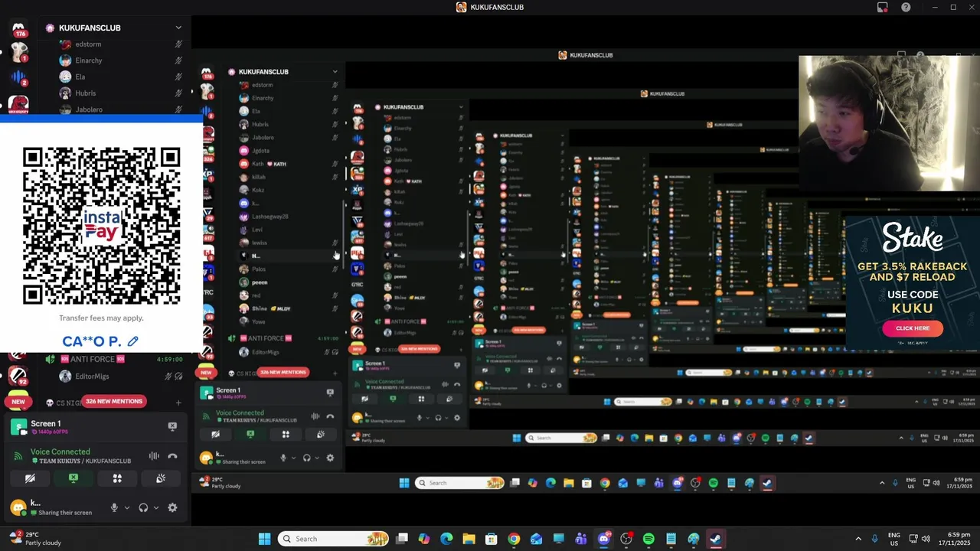The image size is (980, 551).
Task: Open User Settings gear in outermost panel
Action: [172, 507]
